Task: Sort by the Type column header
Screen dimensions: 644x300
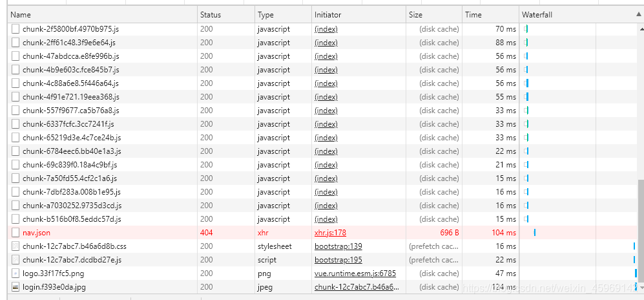Action: tap(282, 15)
